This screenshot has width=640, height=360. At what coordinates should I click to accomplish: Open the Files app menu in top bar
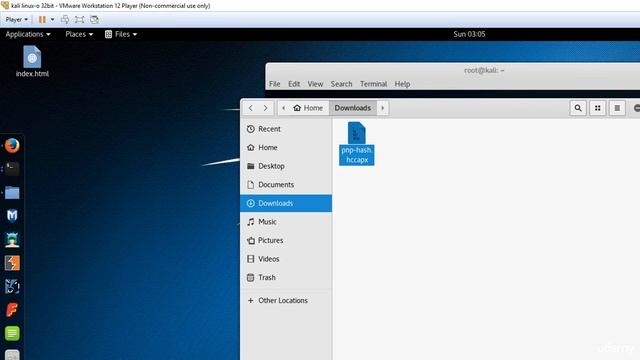(121, 34)
